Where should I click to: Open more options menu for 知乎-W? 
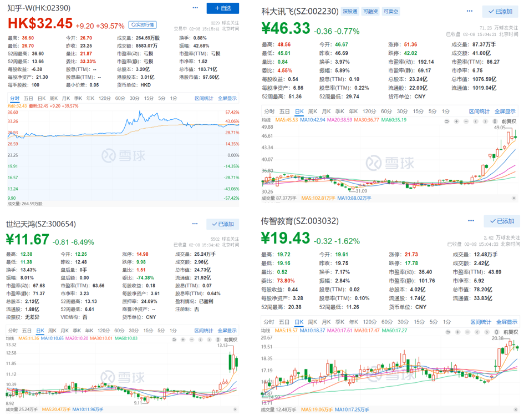(195, 8)
